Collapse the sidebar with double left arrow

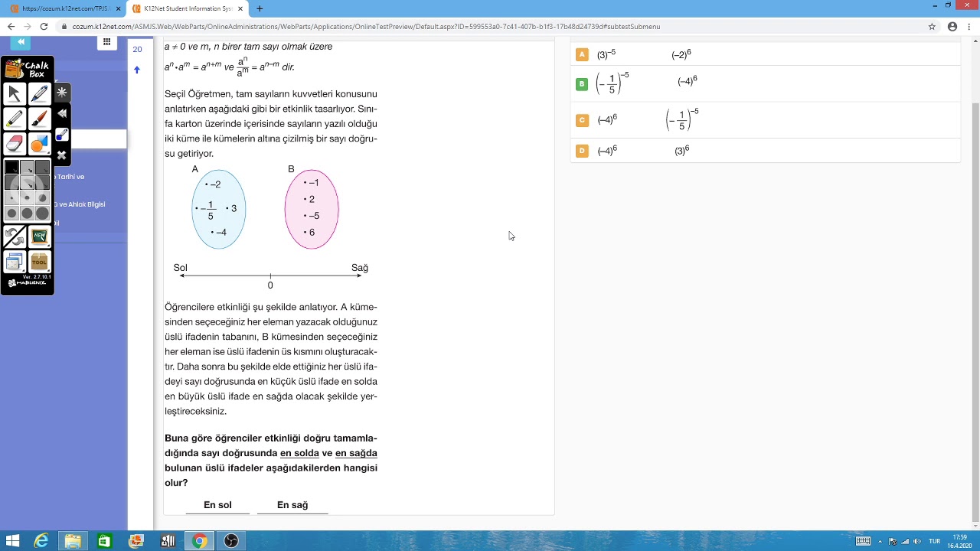point(21,42)
